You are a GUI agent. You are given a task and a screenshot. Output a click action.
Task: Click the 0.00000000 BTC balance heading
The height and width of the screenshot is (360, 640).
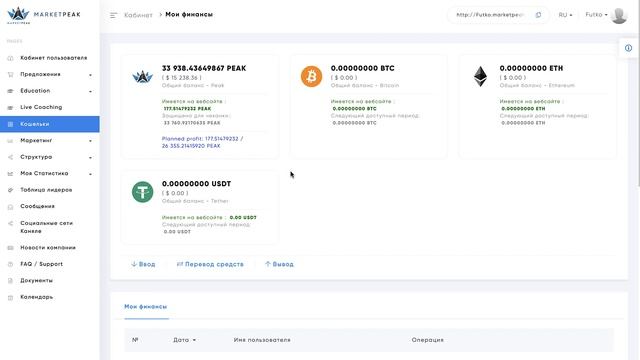tap(362, 68)
